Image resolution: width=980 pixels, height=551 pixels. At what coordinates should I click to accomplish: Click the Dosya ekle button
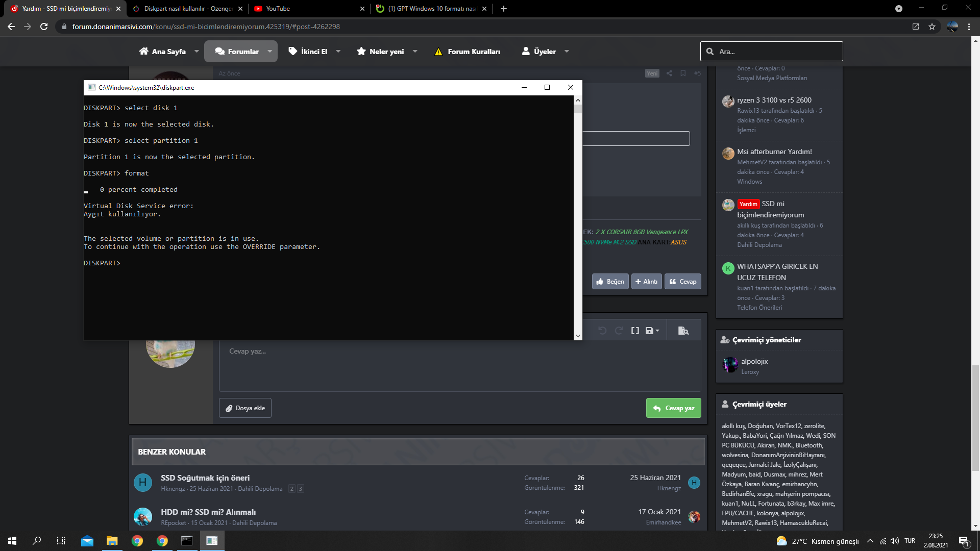click(245, 408)
